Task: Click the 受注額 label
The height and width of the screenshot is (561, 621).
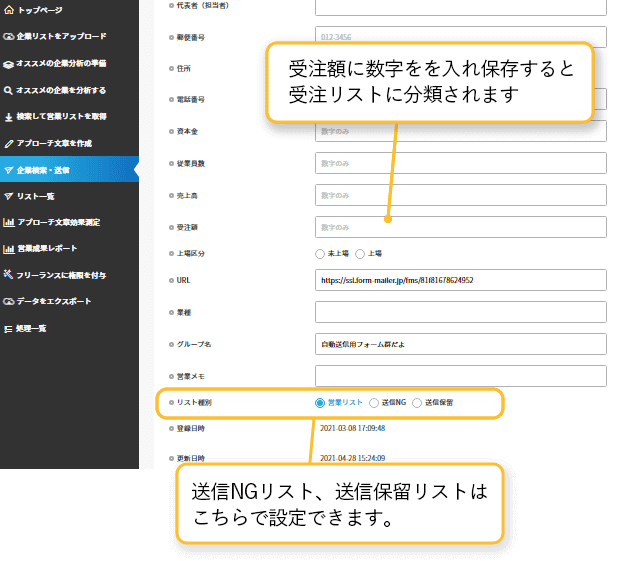Action: pyautogui.click(x=187, y=228)
